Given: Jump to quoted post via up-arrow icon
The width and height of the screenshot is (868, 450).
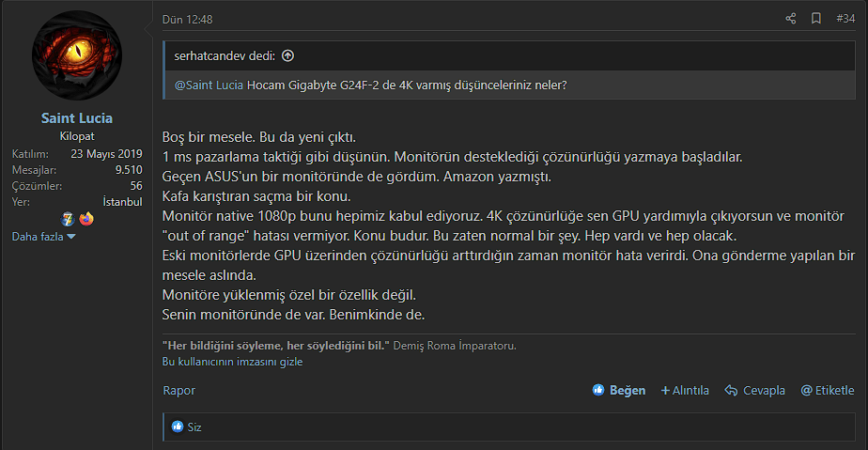Looking at the screenshot, I should click(x=287, y=56).
